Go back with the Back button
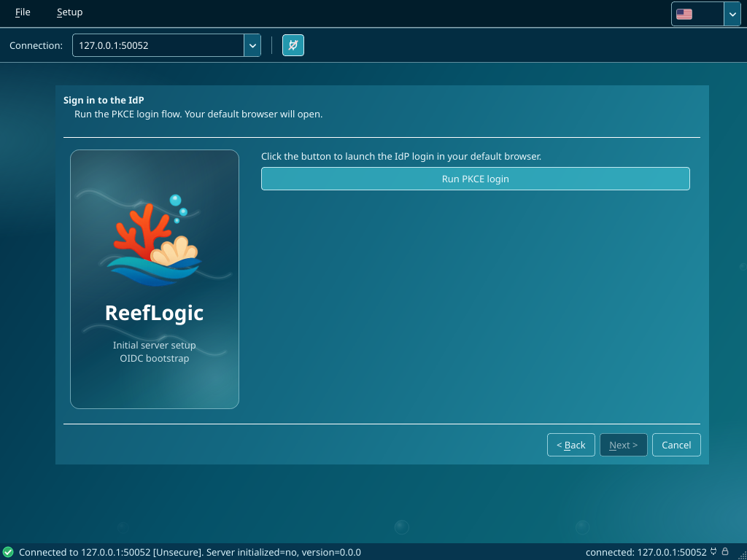Image resolution: width=747 pixels, height=560 pixels. pos(570,445)
